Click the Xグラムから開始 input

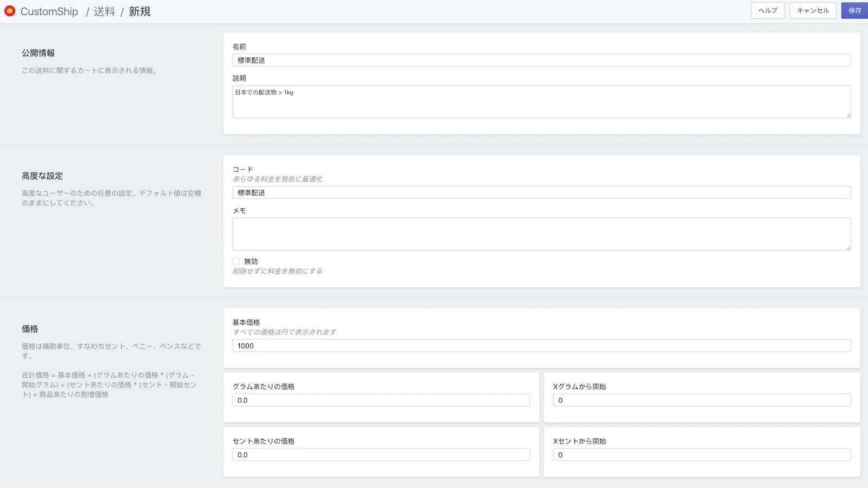701,400
